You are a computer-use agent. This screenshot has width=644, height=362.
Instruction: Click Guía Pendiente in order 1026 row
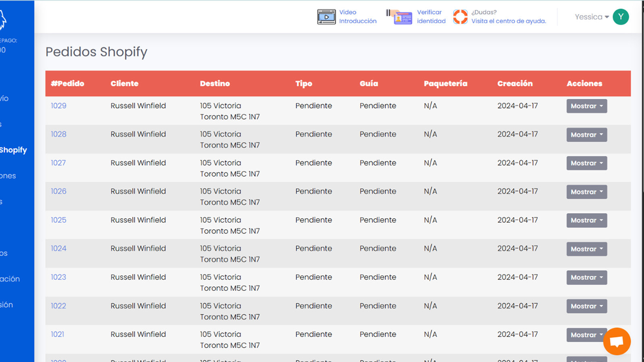coord(378,191)
